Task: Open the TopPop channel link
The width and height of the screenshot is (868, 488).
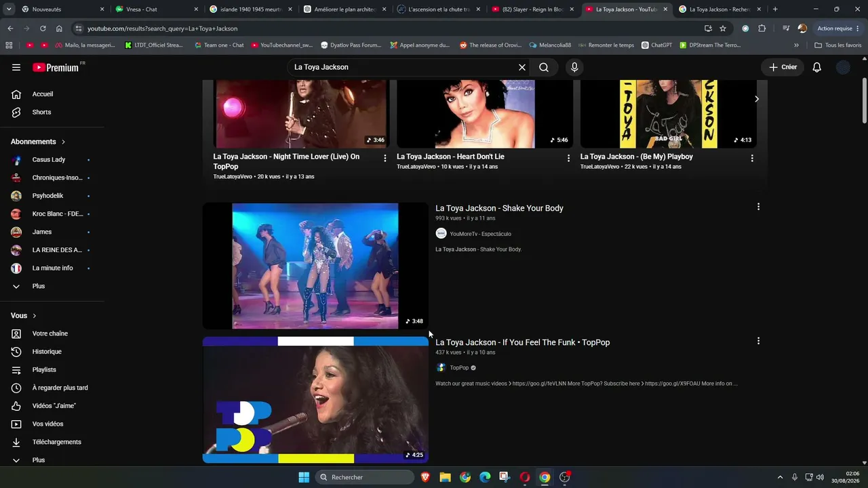Action: coord(459,368)
